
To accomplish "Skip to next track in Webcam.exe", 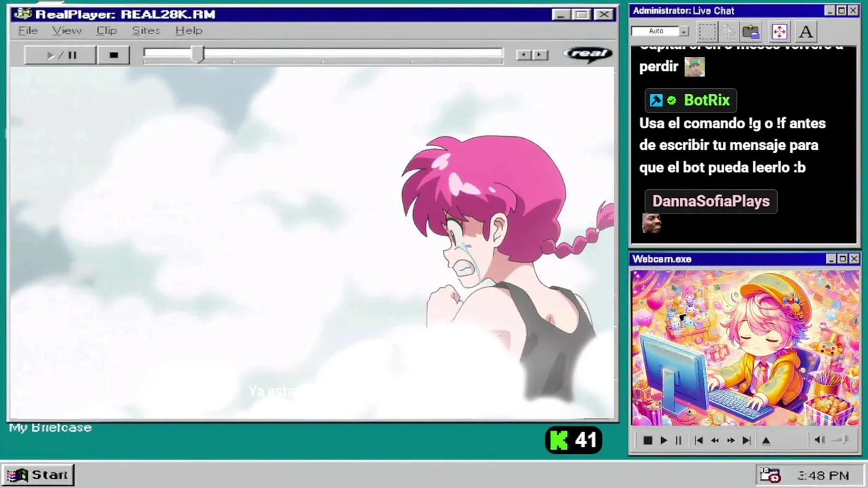I will pyautogui.click(x=746, y=441).
